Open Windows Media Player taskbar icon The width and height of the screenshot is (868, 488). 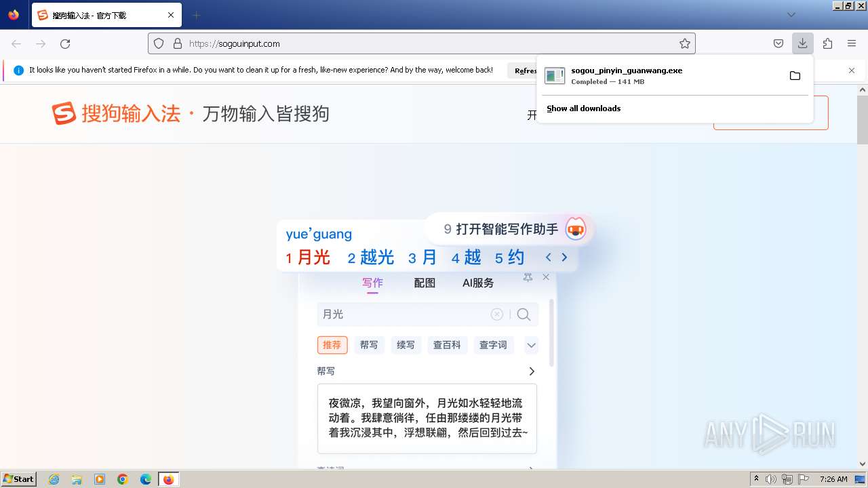click(x=100, y=479)
